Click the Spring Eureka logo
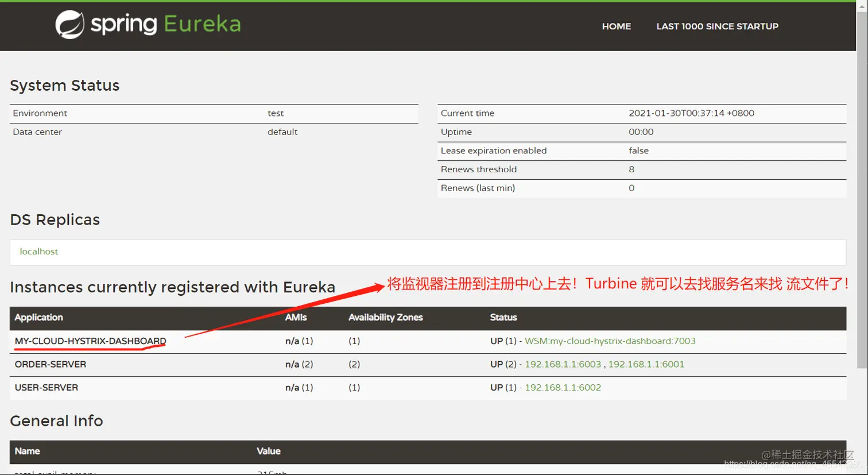Viewport: 868px width, 475px height. point(148,25)
